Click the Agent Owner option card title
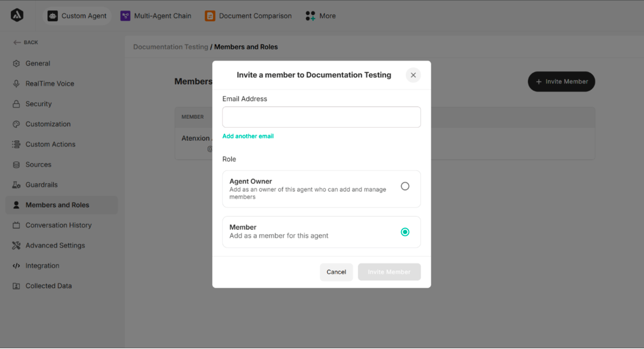This screenshot has width=644, height=349. [251, 181]
